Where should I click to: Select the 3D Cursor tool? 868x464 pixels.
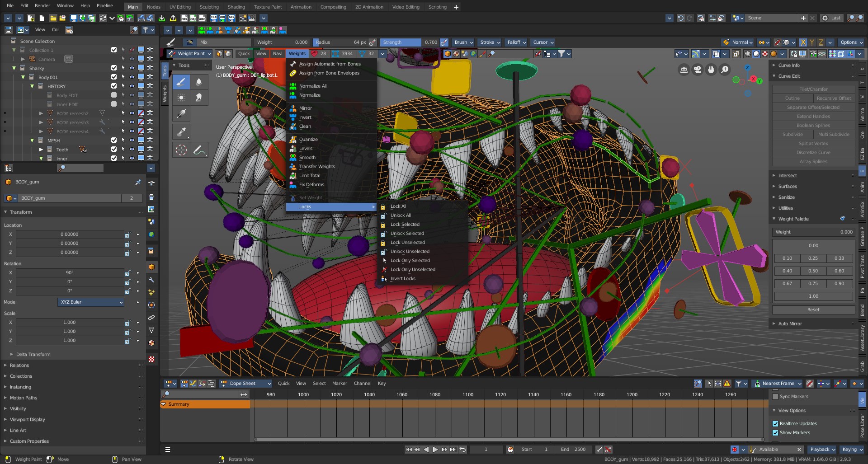pyautogui.click(x=181, y=150)
